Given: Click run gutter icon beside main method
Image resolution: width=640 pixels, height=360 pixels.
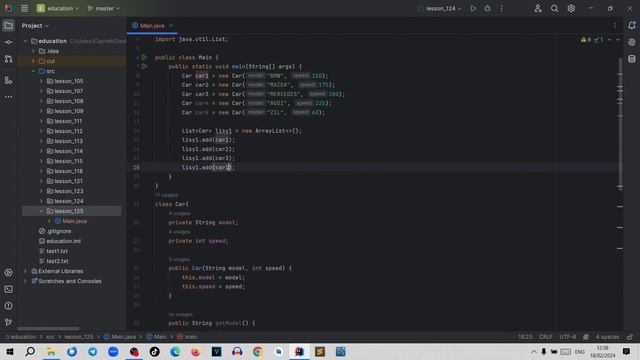Looking at the screenshot, I should pyautogui.click(x=144, y=67).
